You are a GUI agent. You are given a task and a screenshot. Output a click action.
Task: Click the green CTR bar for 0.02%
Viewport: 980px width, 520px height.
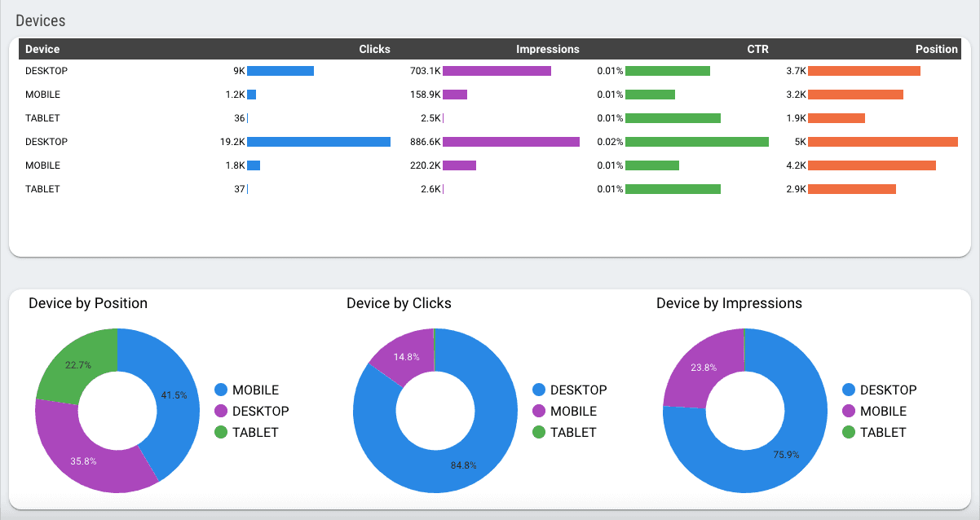(x=697, y=142)
